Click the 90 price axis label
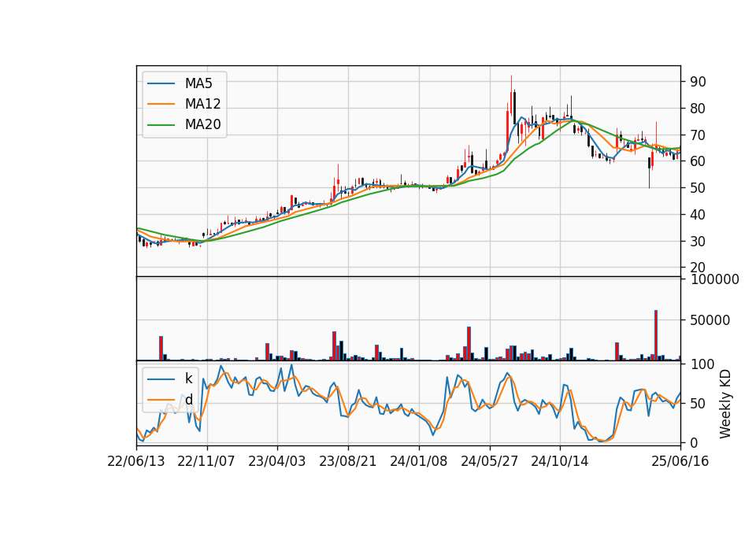Viewport: 756px width, 543px height. point(698,82)
